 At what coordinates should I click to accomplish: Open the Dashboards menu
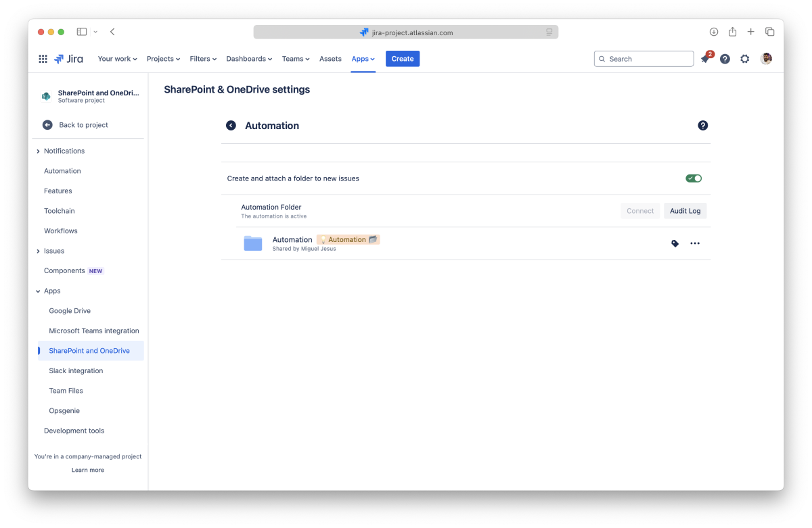pos(249,59)
